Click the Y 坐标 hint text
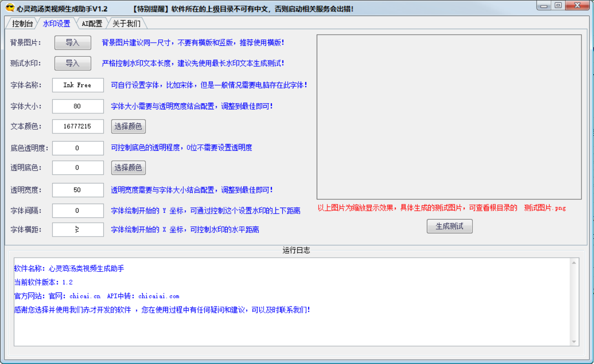The height and width of the screenshot is (364, 594). click(x=206, y=211)
